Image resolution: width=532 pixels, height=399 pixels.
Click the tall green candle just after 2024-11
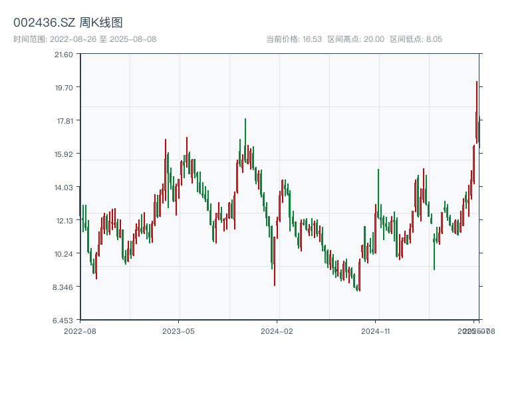click(378, 194)
